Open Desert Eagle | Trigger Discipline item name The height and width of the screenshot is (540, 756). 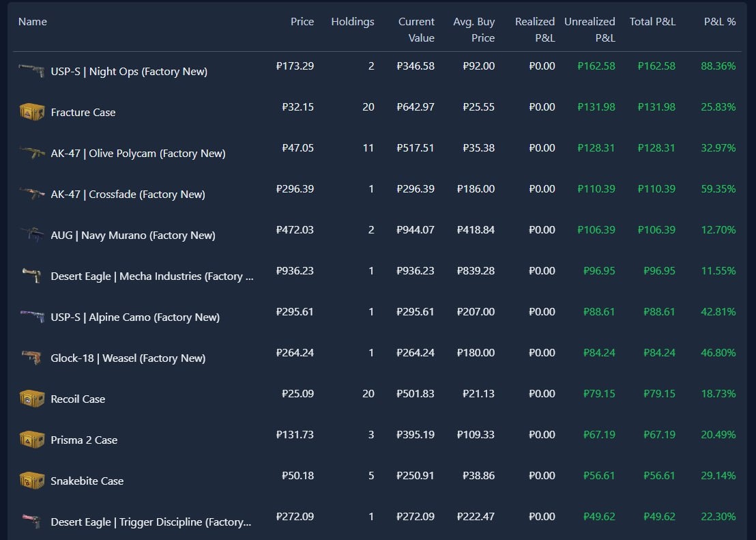click(151, 522)
